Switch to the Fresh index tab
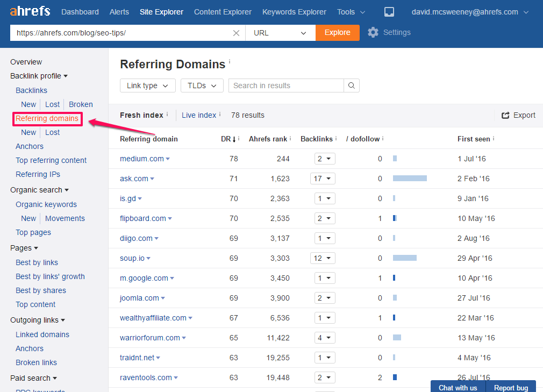This screenshot has width=543, height=392. click(141, 115)
